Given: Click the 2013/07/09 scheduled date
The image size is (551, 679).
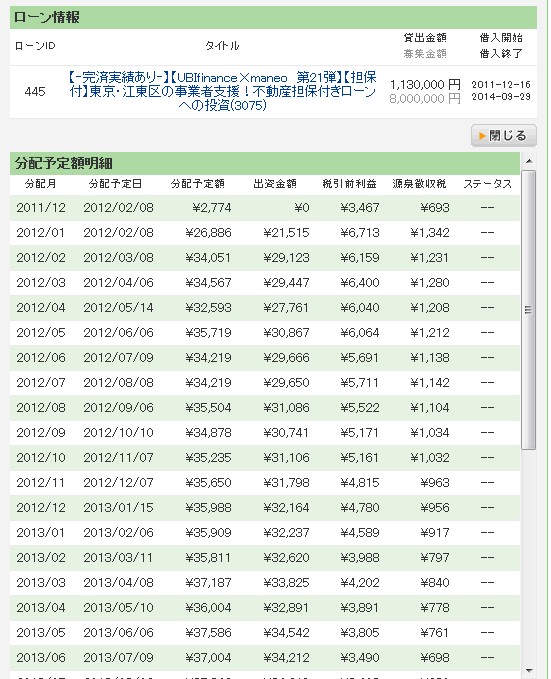Looking at the screenshot, I should pyautogui.click(x=119, y=658).
